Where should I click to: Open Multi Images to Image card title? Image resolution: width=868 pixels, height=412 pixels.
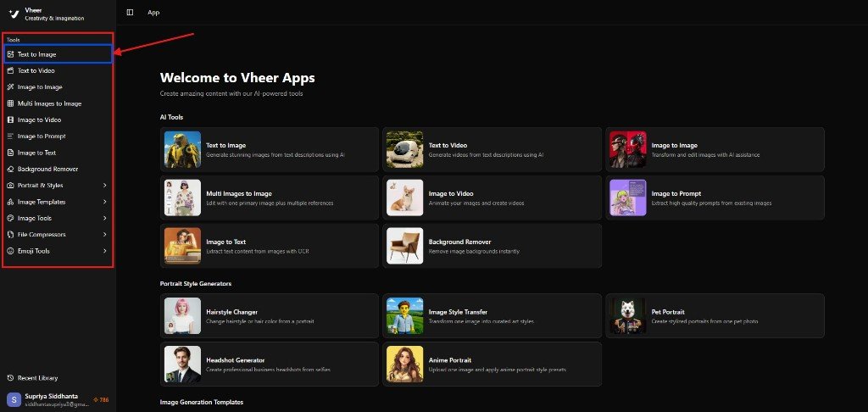[238, 194]
